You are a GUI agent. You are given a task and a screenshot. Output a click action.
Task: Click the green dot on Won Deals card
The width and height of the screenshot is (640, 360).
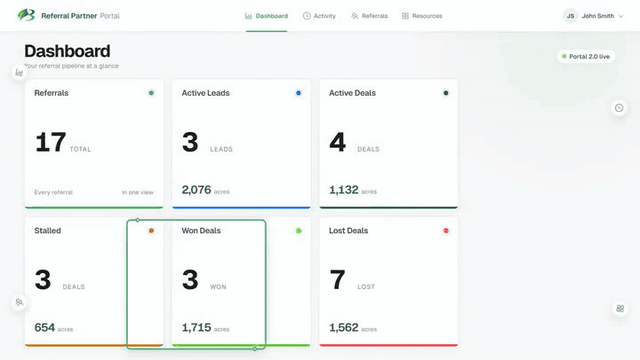[298, 231]
